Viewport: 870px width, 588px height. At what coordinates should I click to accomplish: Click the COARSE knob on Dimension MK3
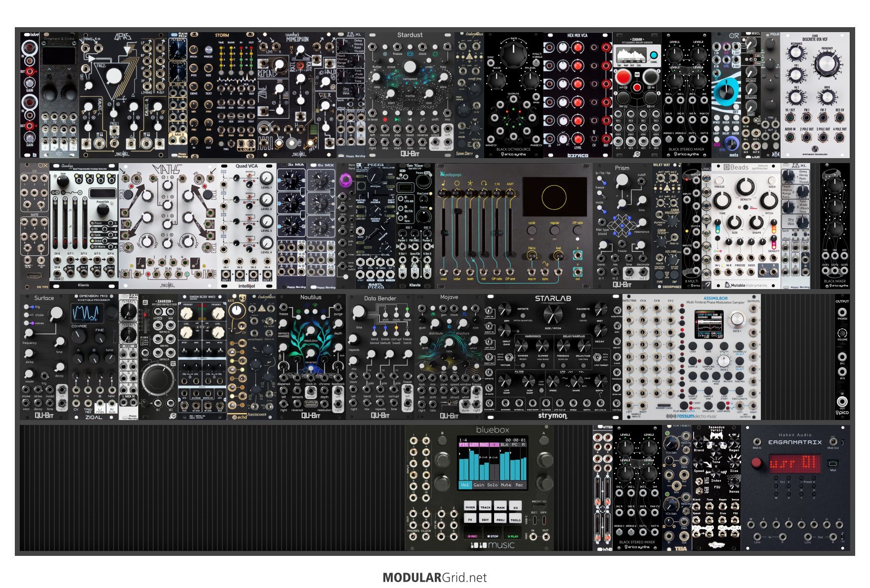click(79, 336)
